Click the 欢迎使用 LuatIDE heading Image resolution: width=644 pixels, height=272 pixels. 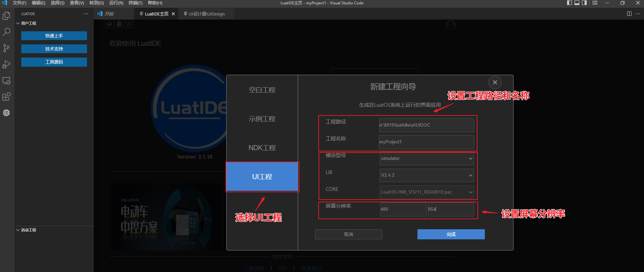[135, 43]
